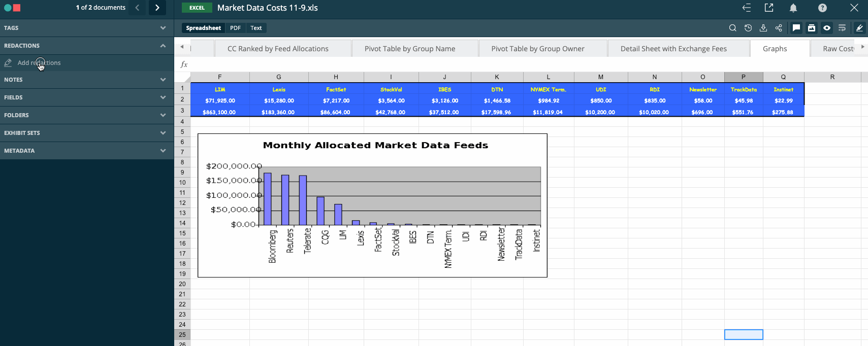
Task: Switch to Text view
Action: [256, 28]
